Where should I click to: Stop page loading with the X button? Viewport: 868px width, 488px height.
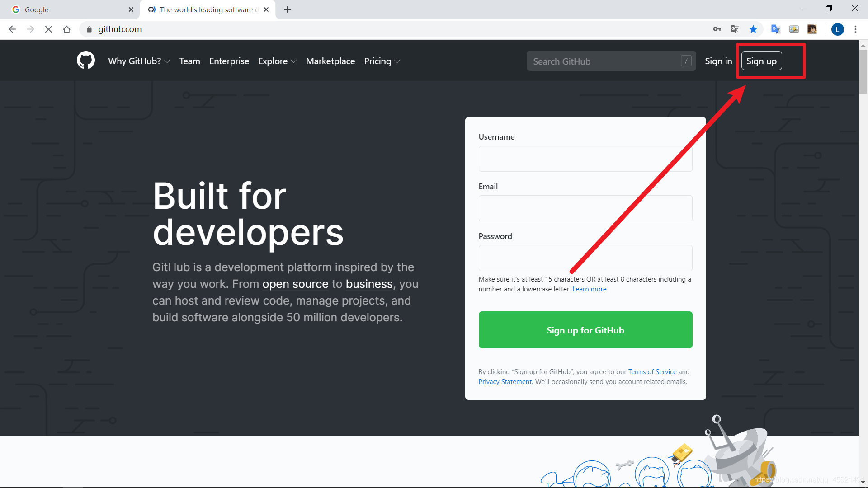pyautogui.click(x=48, y=29)
